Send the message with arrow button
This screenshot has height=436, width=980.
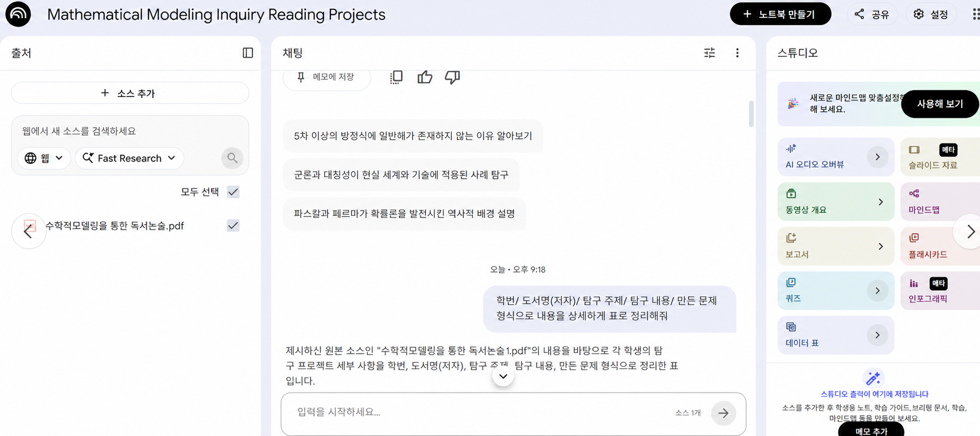[x=724, y=413]
